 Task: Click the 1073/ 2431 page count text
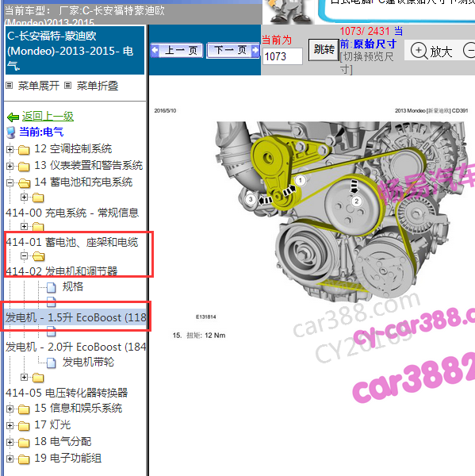click(365, 31)
